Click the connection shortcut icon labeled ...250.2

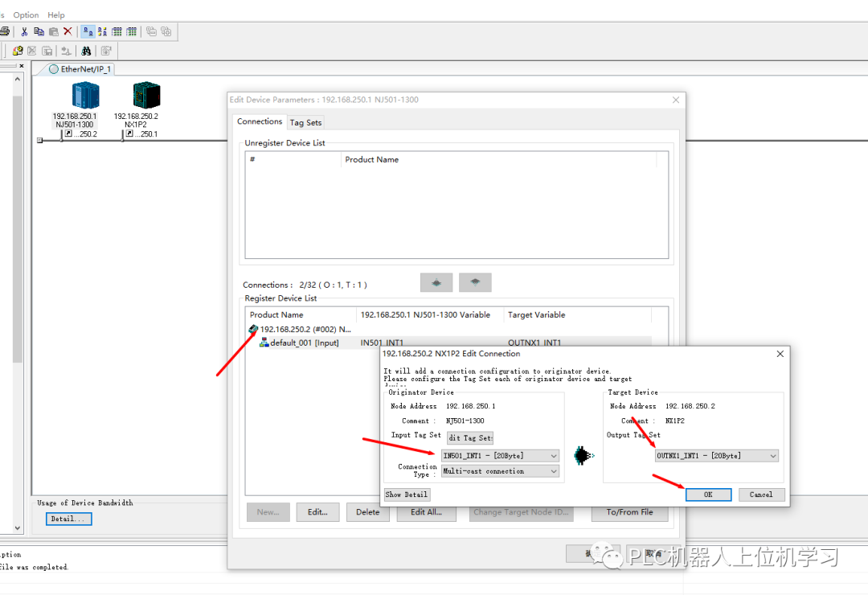pos(68,133)
